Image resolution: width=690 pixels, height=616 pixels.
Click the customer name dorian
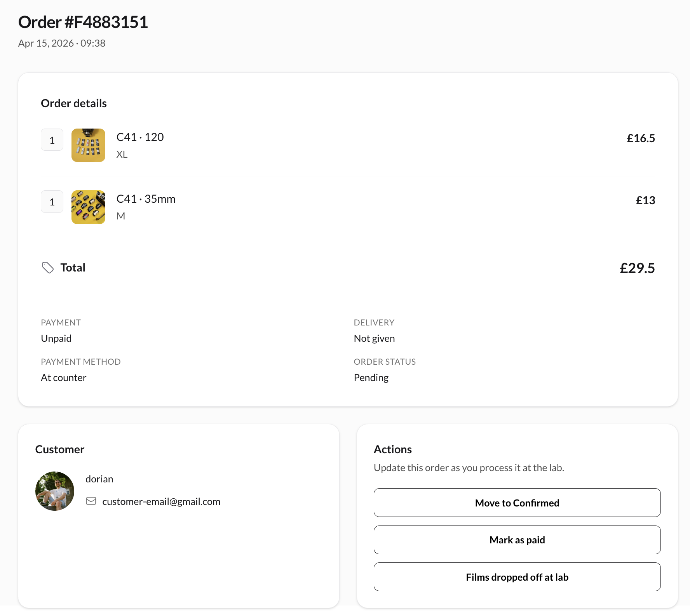(x=99, y=479)
